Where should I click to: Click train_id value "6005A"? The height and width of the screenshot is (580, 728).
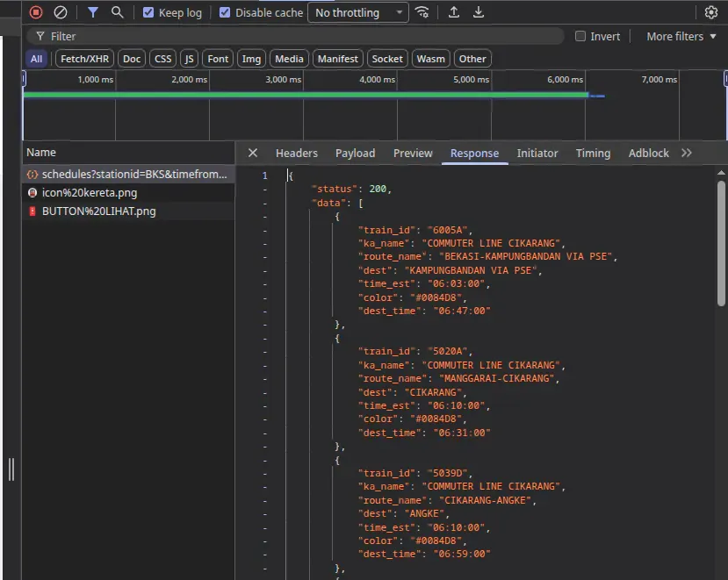[447, 230]
